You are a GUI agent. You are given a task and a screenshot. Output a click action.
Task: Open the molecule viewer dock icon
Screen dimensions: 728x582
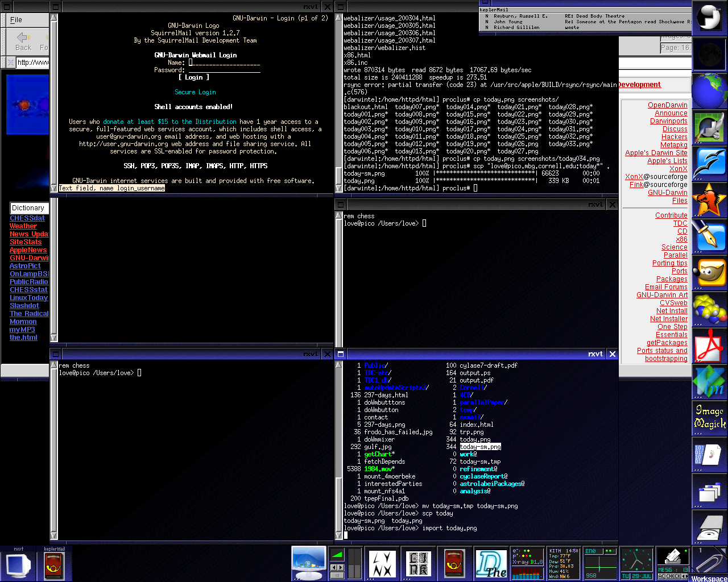[x=709, y=309]
